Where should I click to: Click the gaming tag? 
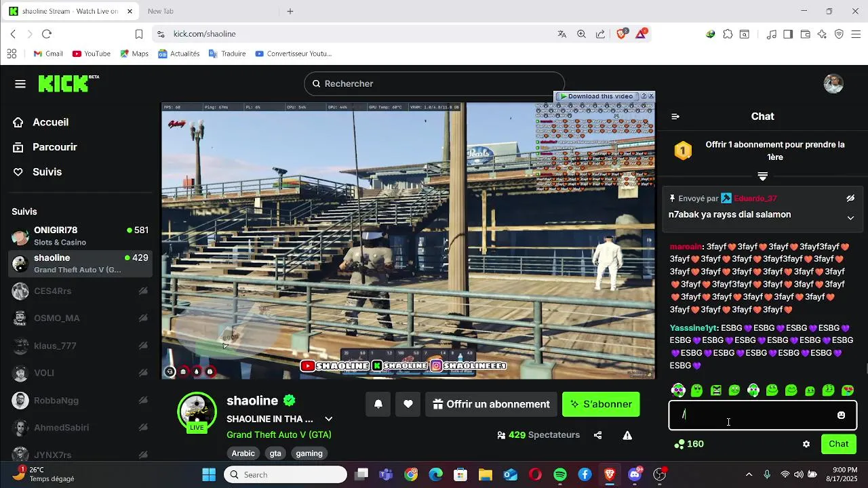pyautogui.click(x=309, y=453)
